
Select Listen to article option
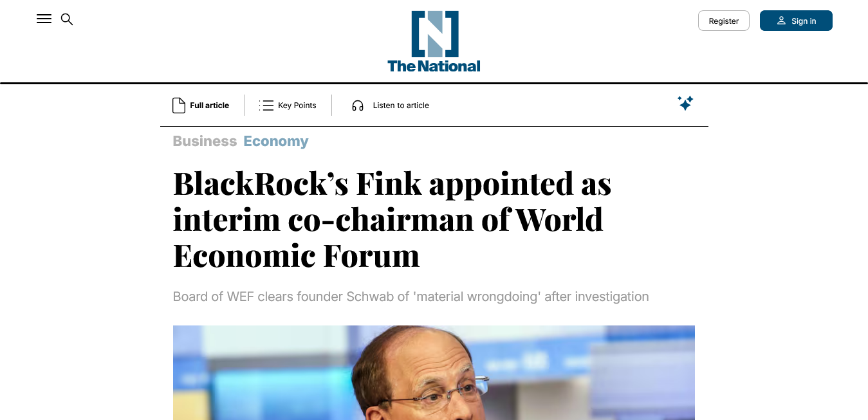point(400,105)
